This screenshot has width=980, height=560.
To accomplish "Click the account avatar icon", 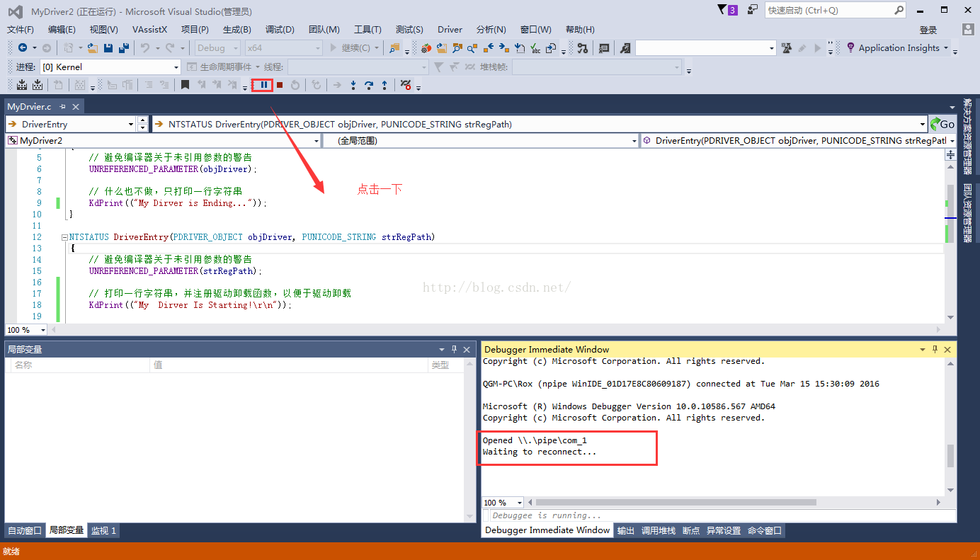I will (969, 29).
